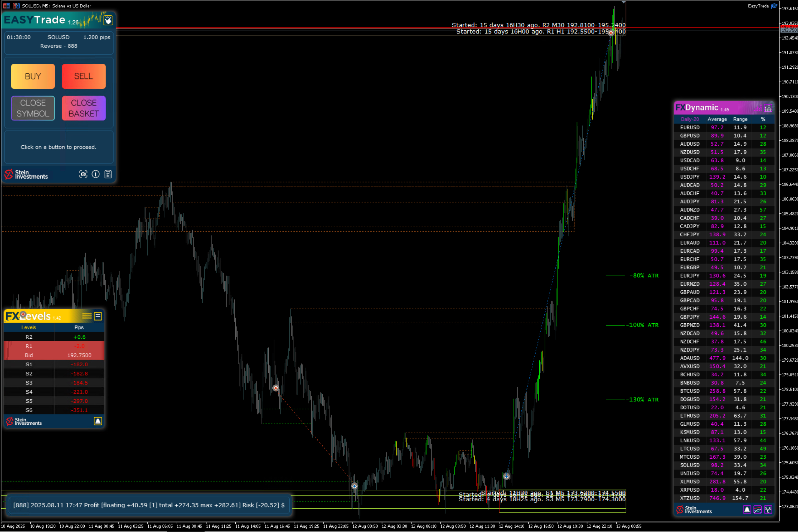Click the rightmost FXDynamic footer icon
Screen dimensions: 798x532
point(768,510)
